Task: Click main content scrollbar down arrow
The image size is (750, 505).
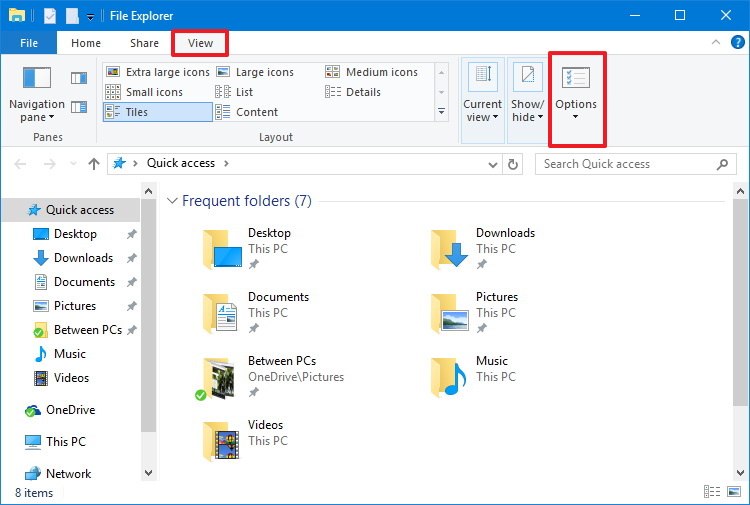Action: click(x=740, y=473)
